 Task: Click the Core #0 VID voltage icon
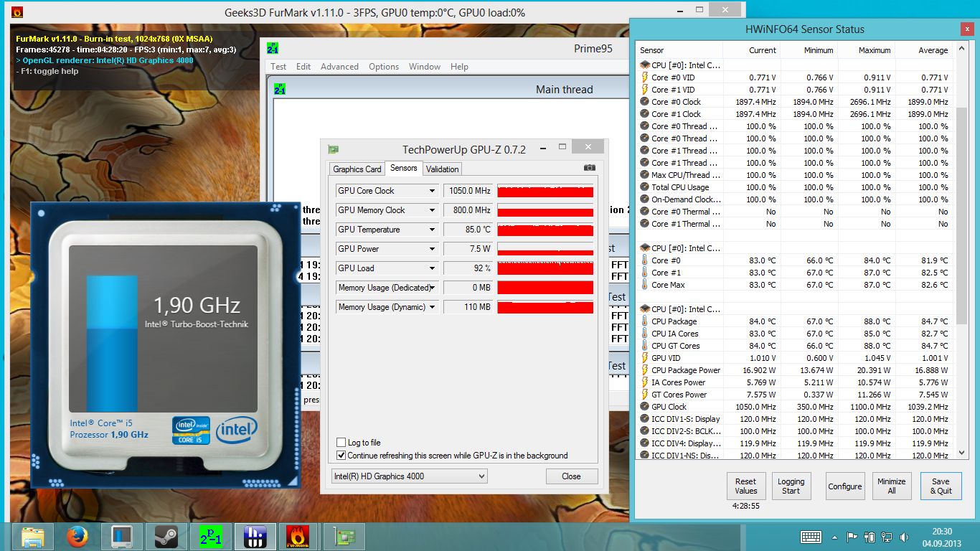645,77
